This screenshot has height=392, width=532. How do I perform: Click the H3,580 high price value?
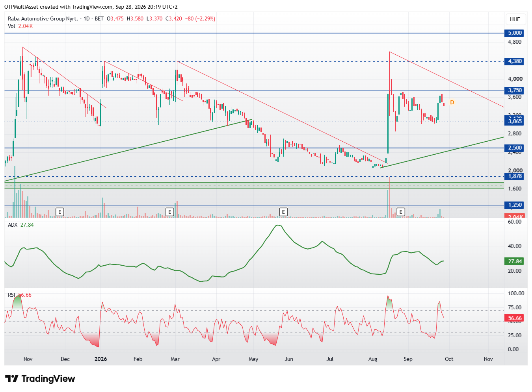click(x=135, y=18)
